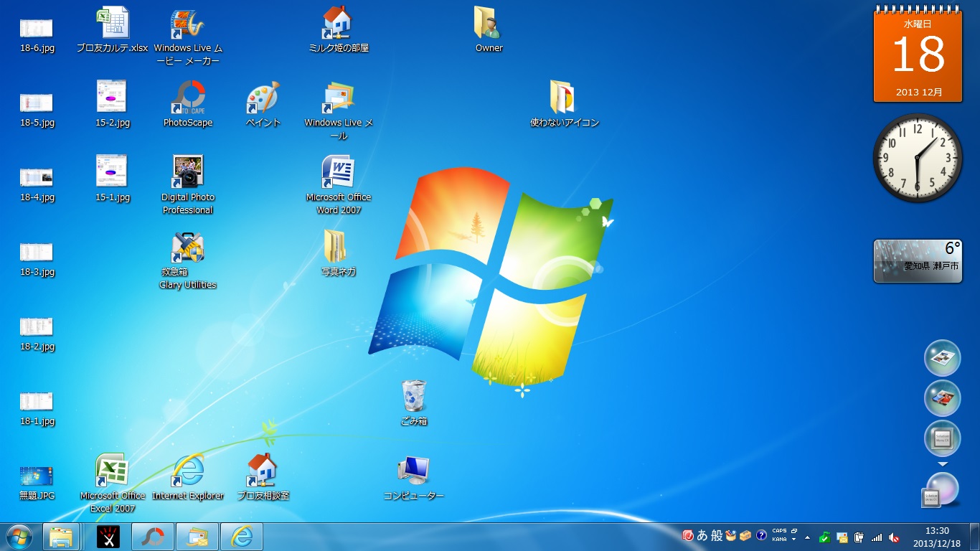This screenshot has width=980, height=551.
Task: Show hidden tray icons arrow
Action: pos(808,537)
